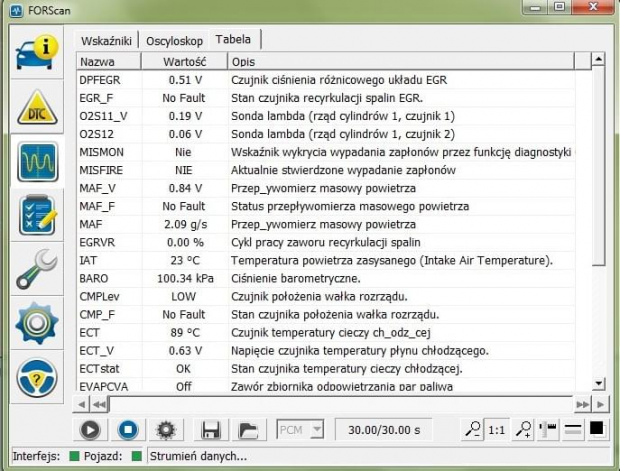The height and width of the screenshot is (471, 620).
Task: Toggle the line thickness icon
Action: (573, 429)
